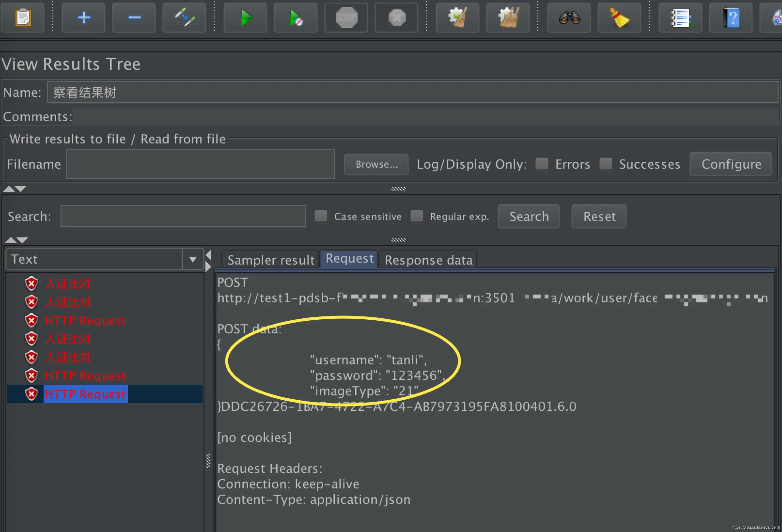Image resolution: width=782 pixels, height=532 pixels.
Task: Click the Search text input field
Action: [x=183, y=216]
